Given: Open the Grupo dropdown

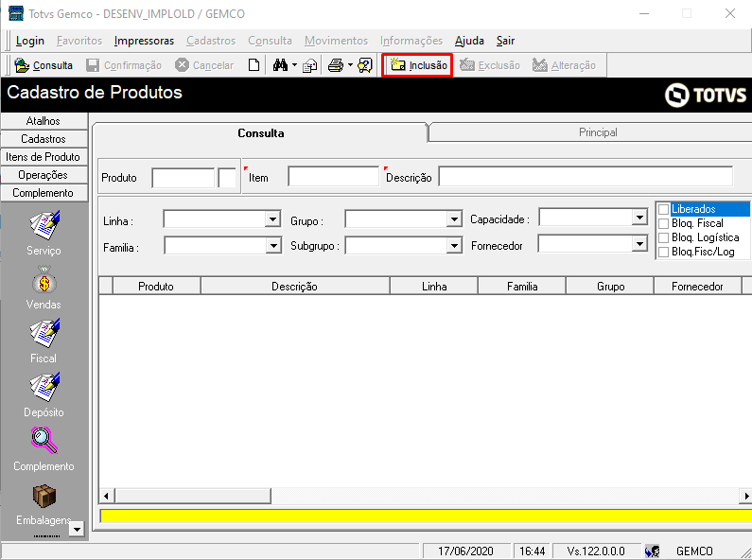Looking at the screenshot, I should coord(454,219).
